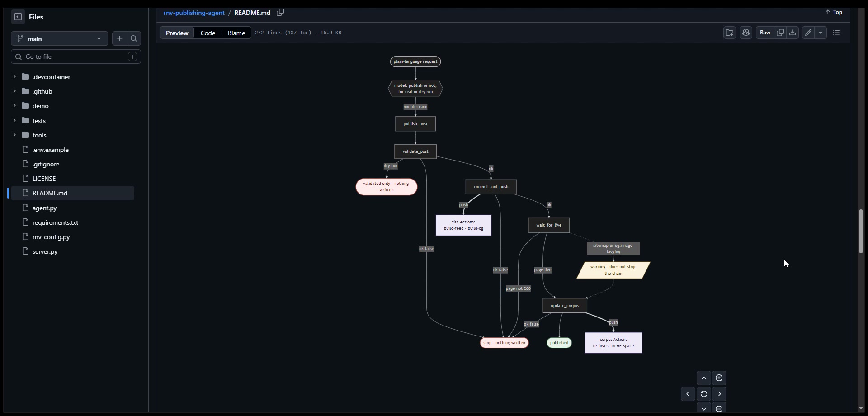
Task: View the Raw file contents
Action: click(x=765, y=33)
